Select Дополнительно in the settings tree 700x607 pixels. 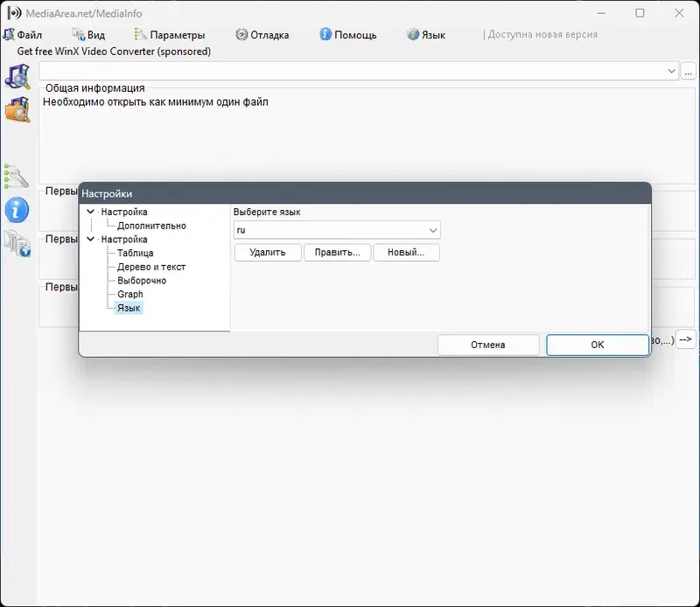(x=151, y=226)
